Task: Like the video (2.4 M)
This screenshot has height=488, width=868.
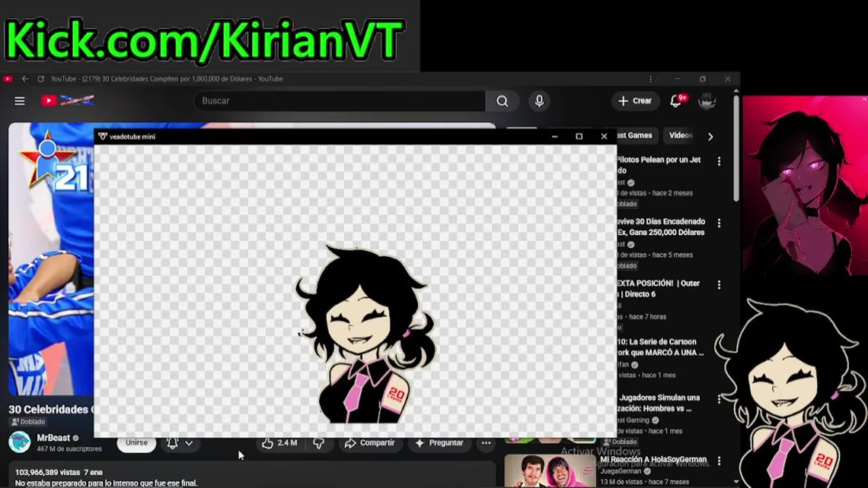Action: point(280,443)
